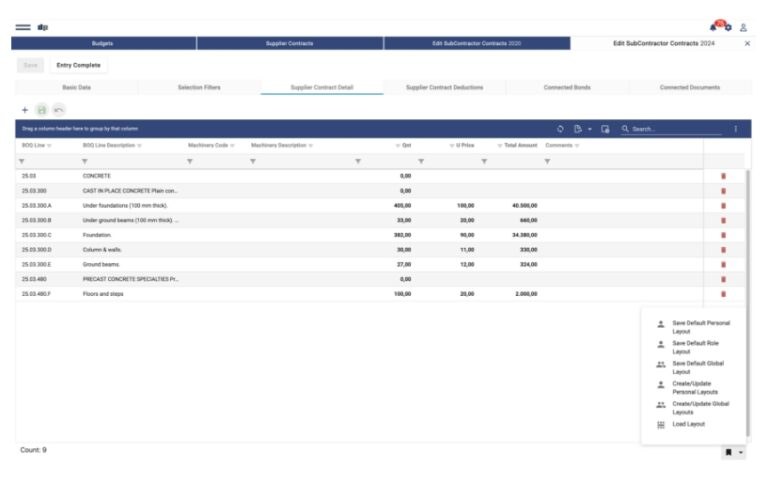The width and height of the screenshot is (768, 483).
Task: Open Total Amount column header menu
Action: (500, 145)
